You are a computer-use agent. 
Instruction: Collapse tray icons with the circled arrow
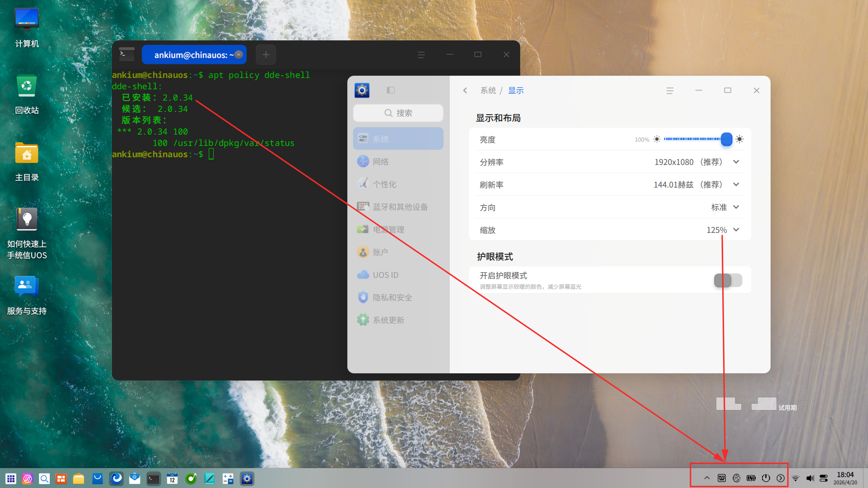781,478
